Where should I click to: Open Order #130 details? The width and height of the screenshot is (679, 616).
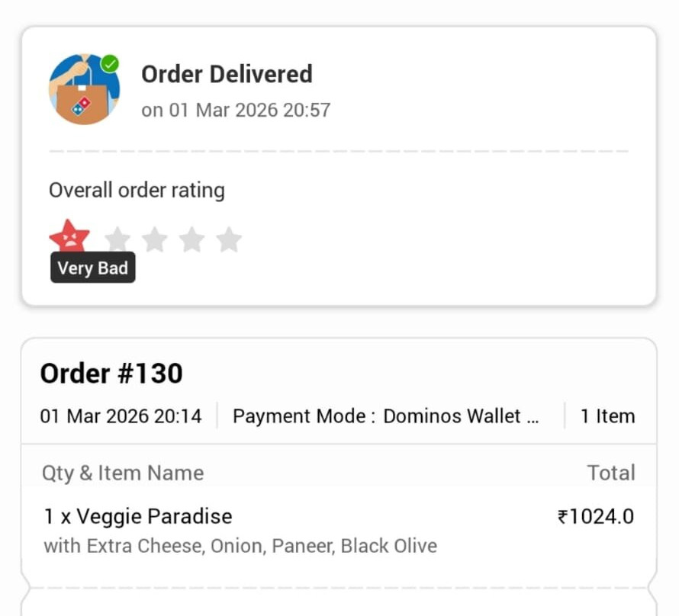111,374
